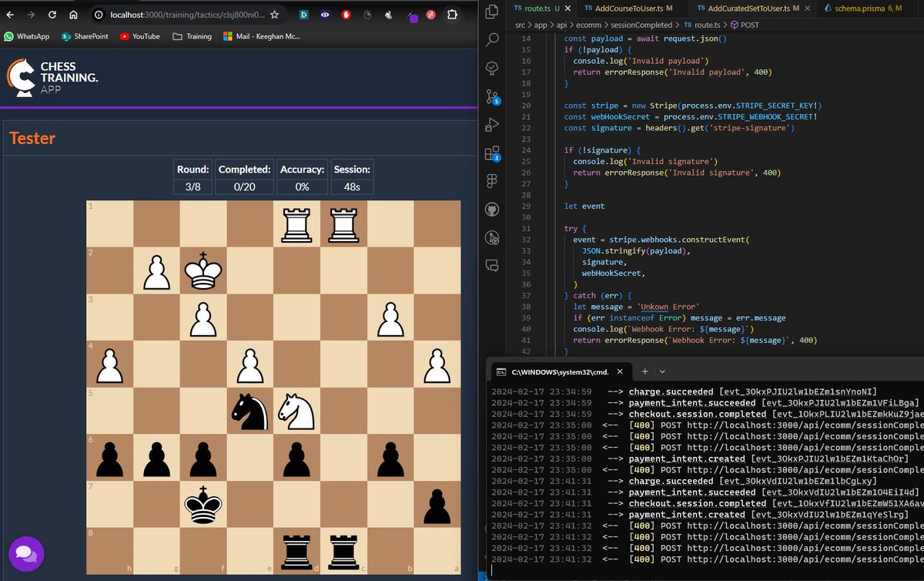924x581 pixels.
Task: Reload the page using the browser refresh icon
Action: pyautogui.click(x=52, y=14)
